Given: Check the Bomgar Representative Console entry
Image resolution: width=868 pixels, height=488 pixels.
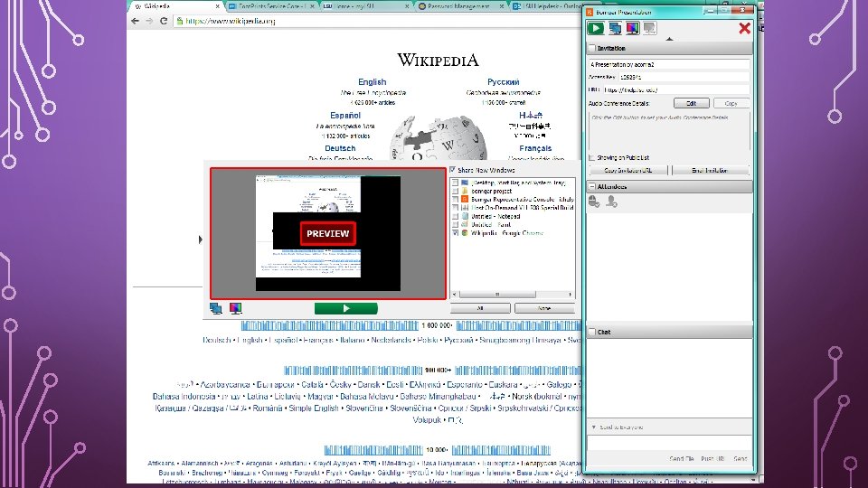Looking at the screenshot, I should pos(455,199).
